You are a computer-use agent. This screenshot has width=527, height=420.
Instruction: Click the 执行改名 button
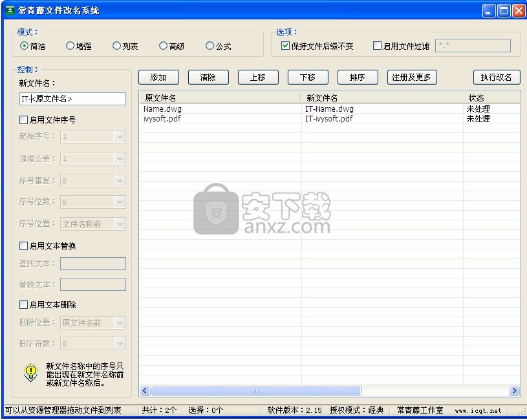[x=497, y=78]
